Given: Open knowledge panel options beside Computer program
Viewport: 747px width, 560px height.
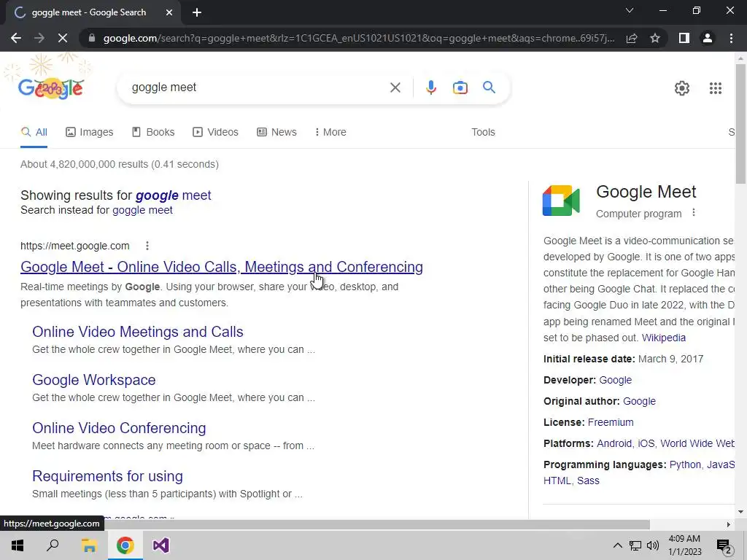Looking at the screenshot, I should [x=694, y=213].
